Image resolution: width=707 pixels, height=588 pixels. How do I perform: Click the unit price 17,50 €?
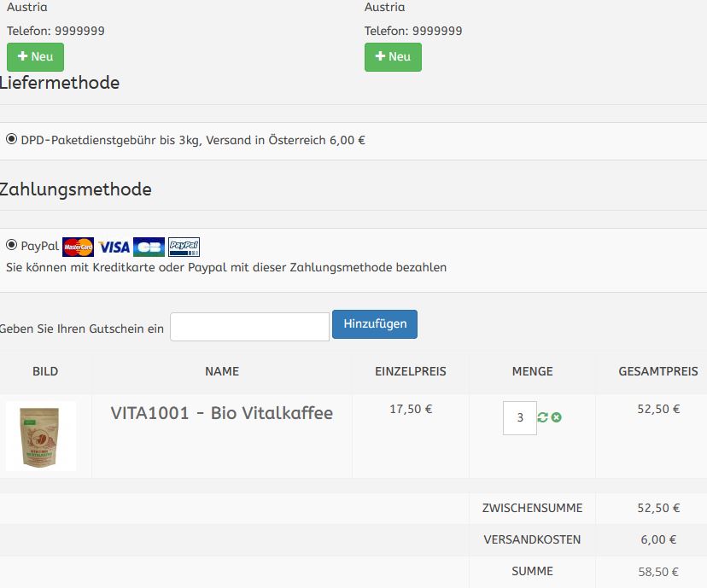(x=411, y=409)
